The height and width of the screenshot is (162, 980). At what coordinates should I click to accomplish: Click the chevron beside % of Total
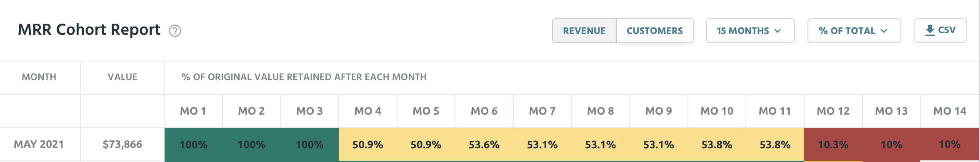tap(884, 31)
